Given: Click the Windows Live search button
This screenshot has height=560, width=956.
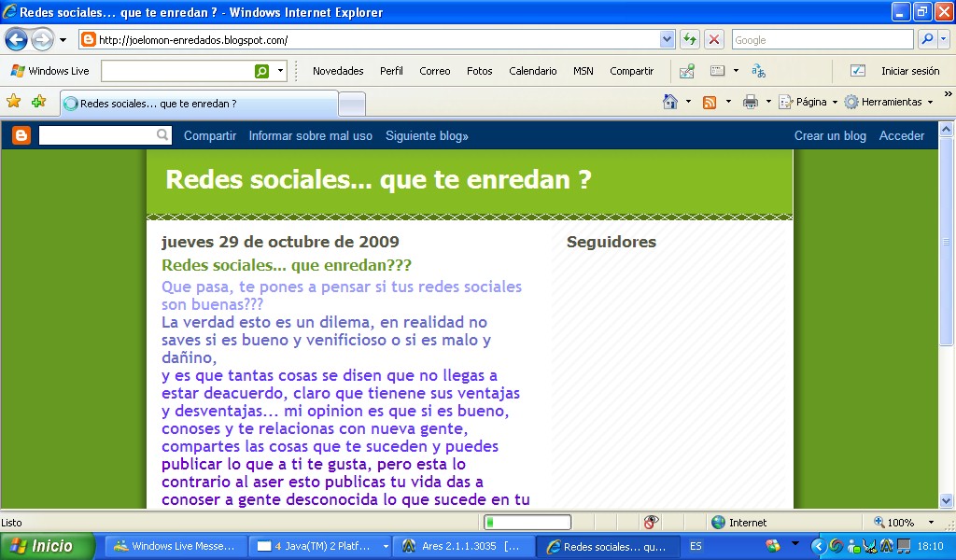Looking at the screenshot, I should pyautogui.click(x=262, y=71).
